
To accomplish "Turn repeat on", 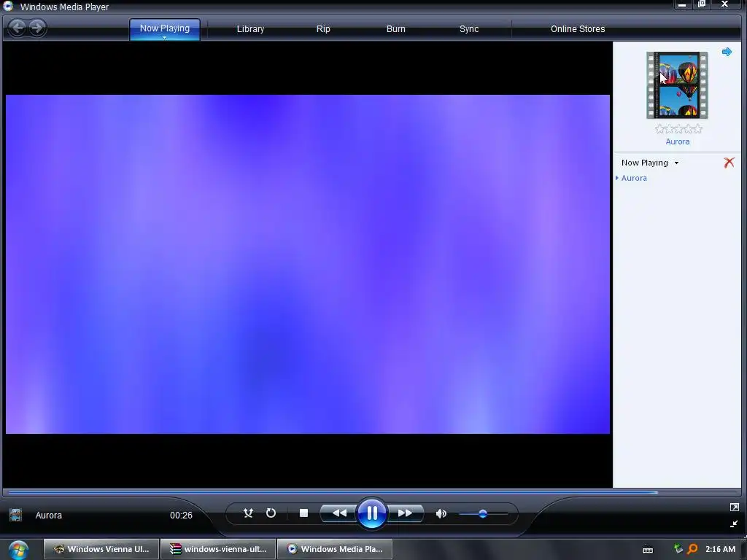I will point(271,513).
